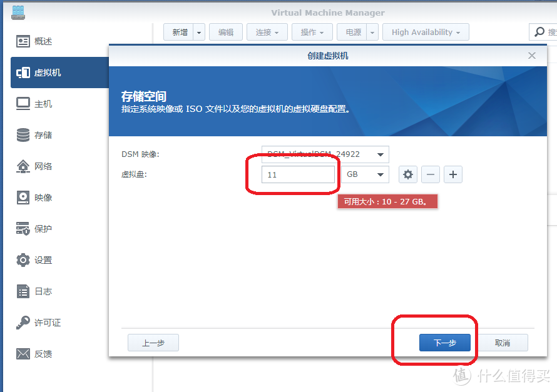The height and width of the screenshot is (392, 557).
Task: Open the 反馈 feedback section
Action: point(34,354)
